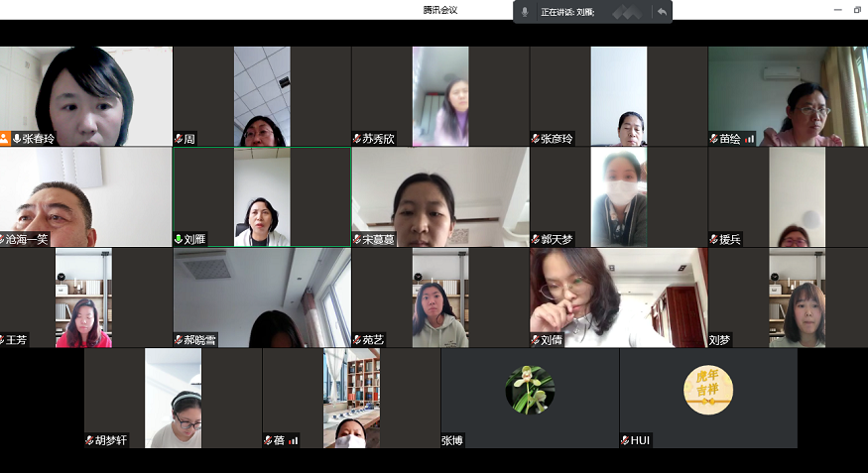868x473 pixels.
Task: Click the muted mic icon beside 张彦玲
Action: click(x=536, y=139)
